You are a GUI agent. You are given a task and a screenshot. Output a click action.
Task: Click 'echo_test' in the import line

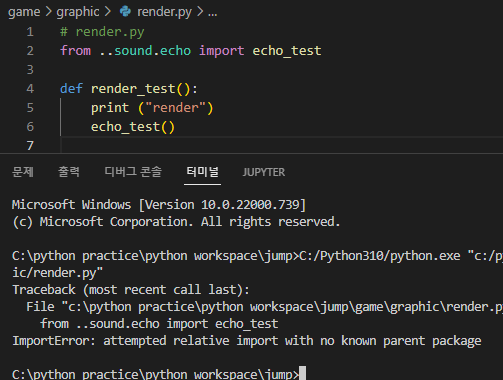(287, 51)
